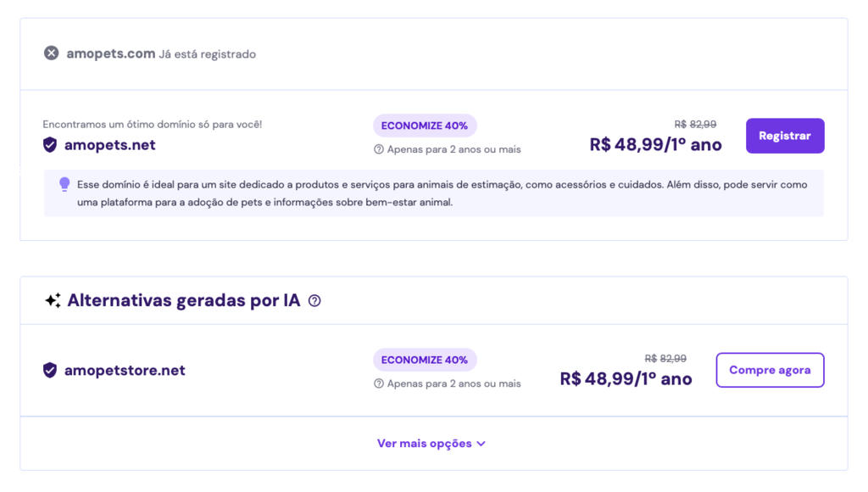Click the X icon next to amopets.com
The height and width of the screenshot is (492, 868).
(53, 53)
